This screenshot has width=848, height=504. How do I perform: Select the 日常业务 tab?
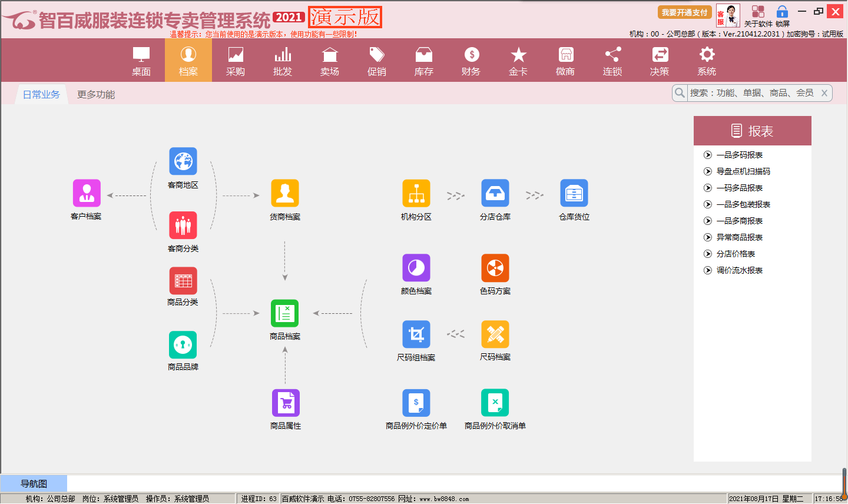coord(41,94)
